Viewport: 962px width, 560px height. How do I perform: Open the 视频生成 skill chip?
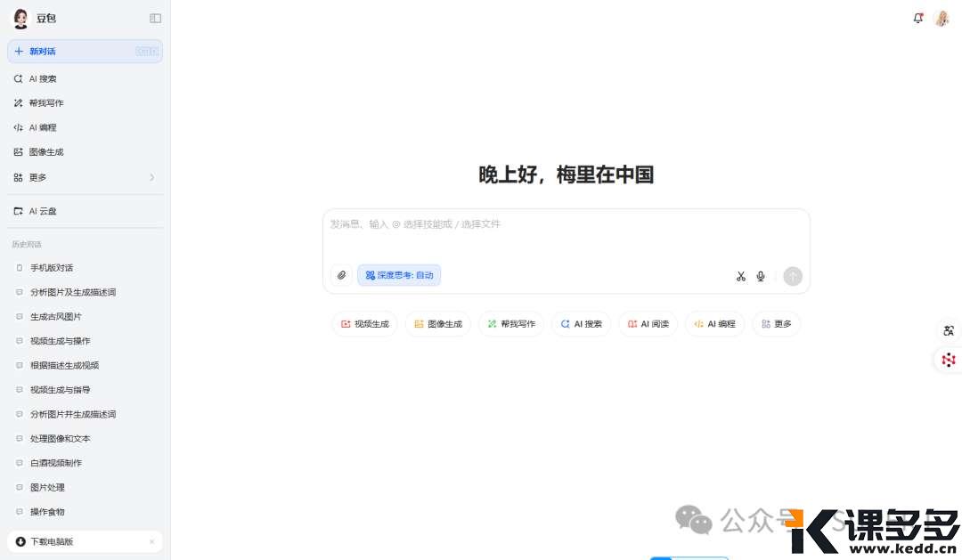(364, 324)
